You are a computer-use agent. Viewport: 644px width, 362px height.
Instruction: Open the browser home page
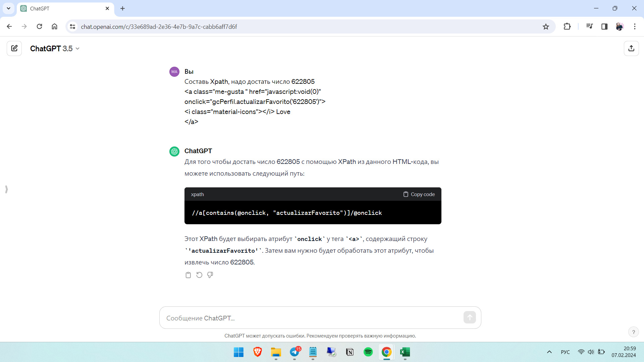click(x=54, y=26)
